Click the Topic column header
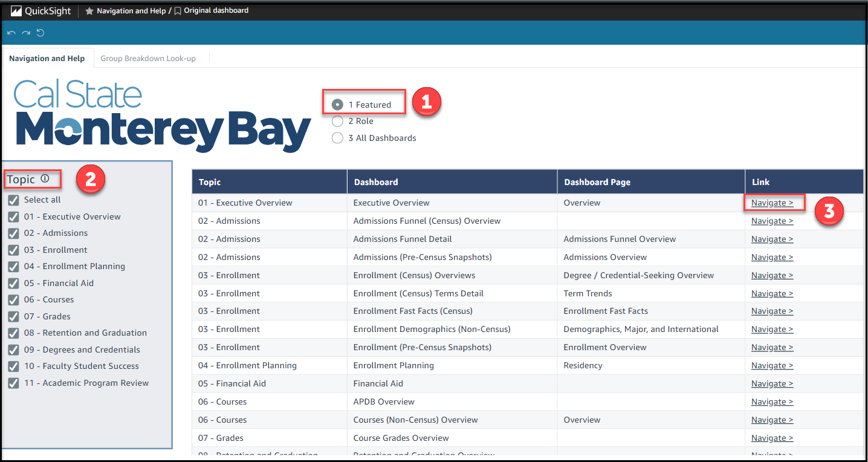Viewport: 868px width, 462px height. (270, 181)
